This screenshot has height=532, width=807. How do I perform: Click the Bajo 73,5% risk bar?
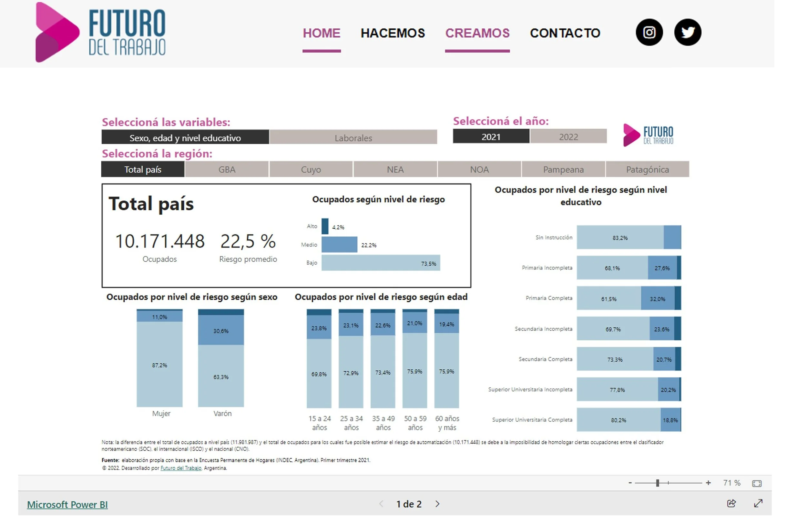[x=380, y=263]
